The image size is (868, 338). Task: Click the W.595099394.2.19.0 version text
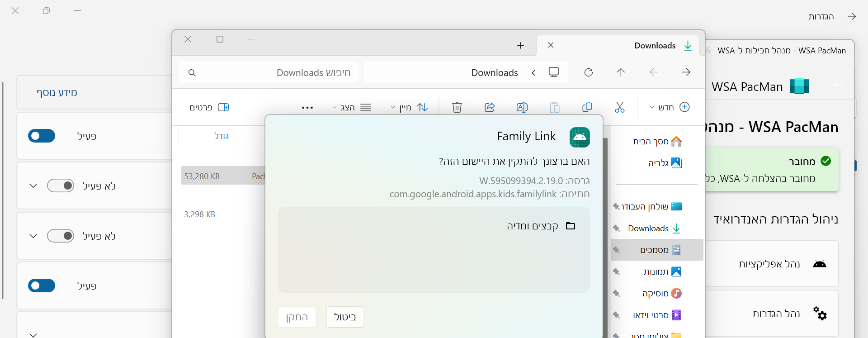(x=521, y=181)
